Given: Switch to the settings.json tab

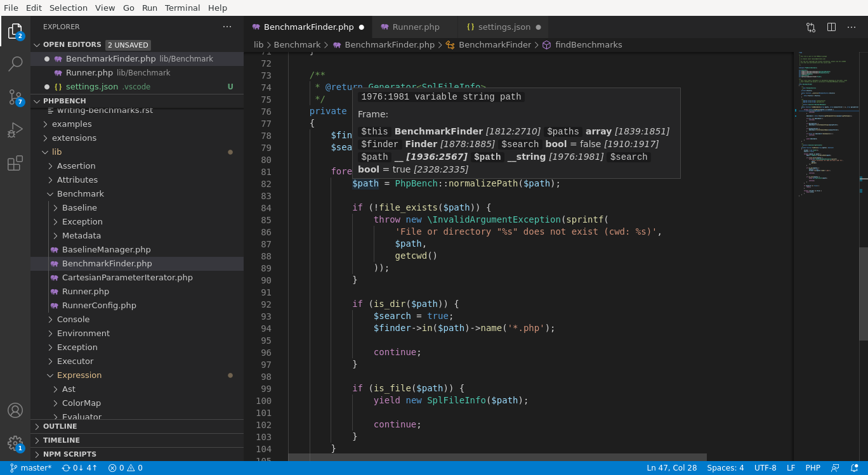Looking at the screenshot, I should point(504,27).
